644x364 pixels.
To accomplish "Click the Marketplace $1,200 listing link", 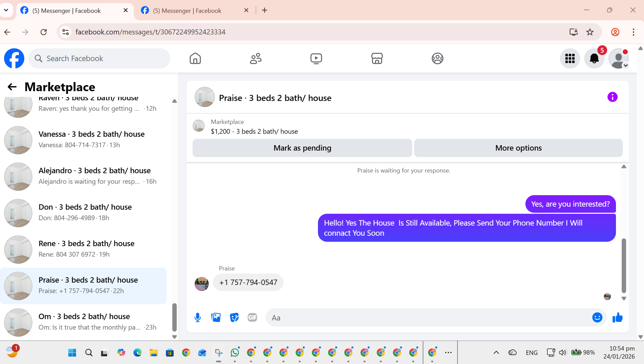I will pos(254,131).
